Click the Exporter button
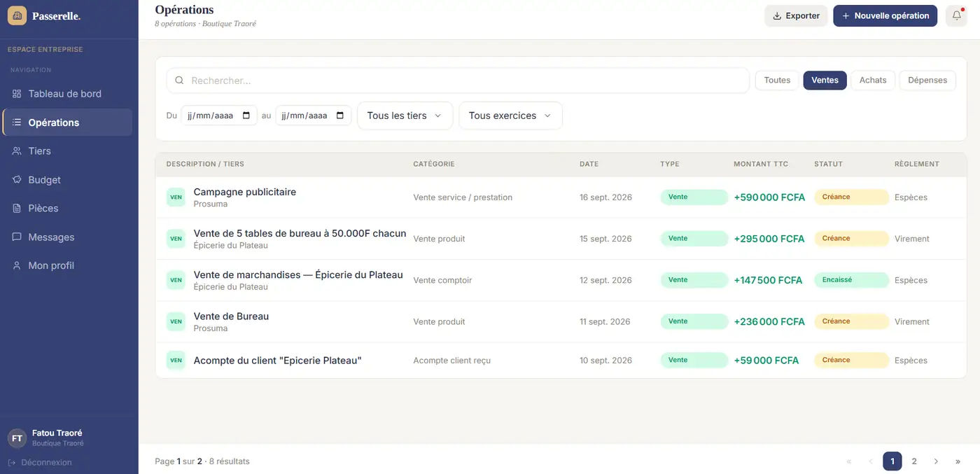The width and height of the screenshot is (980, 474). click(x=796, y=15)
